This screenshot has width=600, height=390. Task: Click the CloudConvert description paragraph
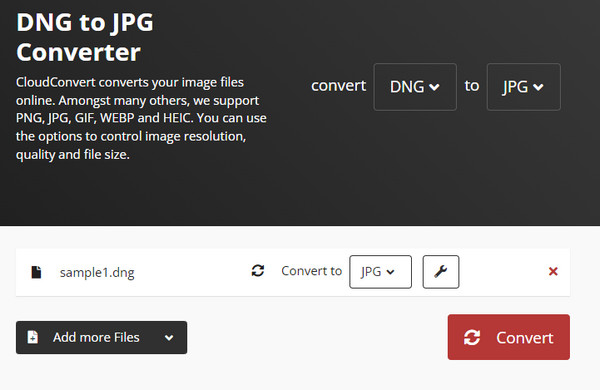coord(141,118)
